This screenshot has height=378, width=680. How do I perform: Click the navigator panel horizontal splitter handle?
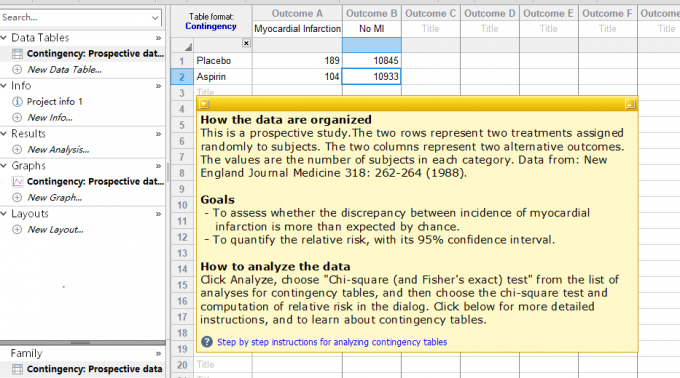coord(81,343)
